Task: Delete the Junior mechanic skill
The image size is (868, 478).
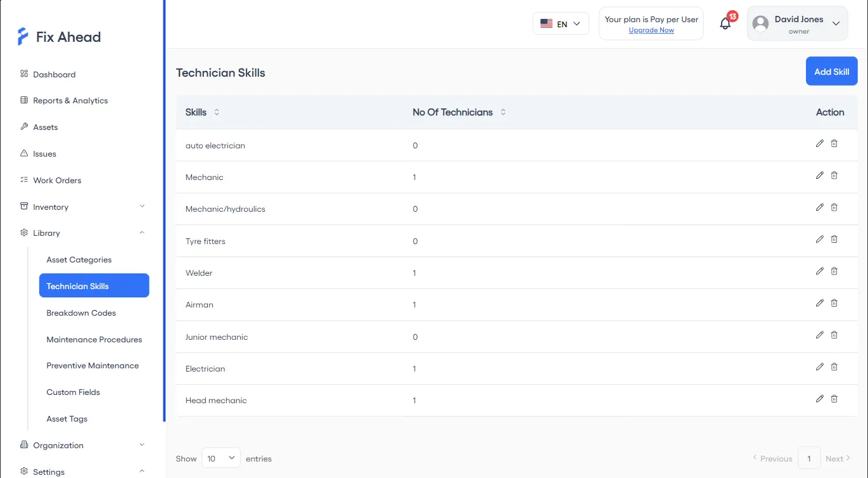Action: (834, 335)
